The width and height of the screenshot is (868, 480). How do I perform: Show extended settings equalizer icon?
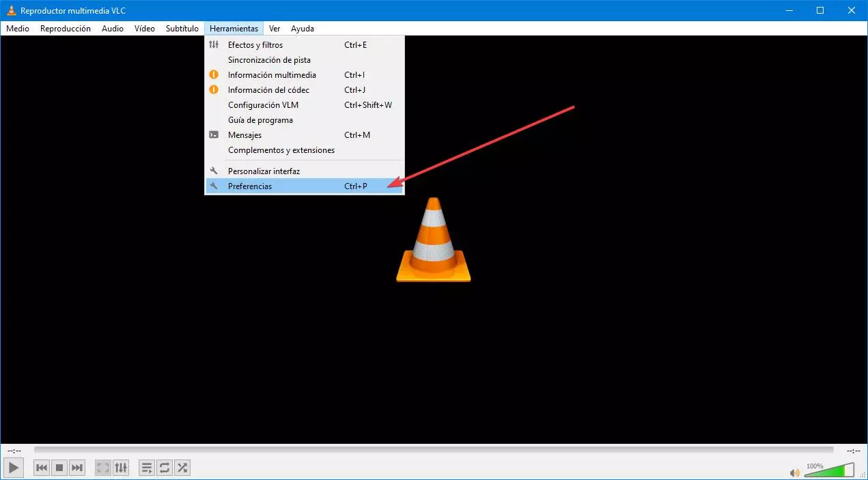(x=121, y=468)
